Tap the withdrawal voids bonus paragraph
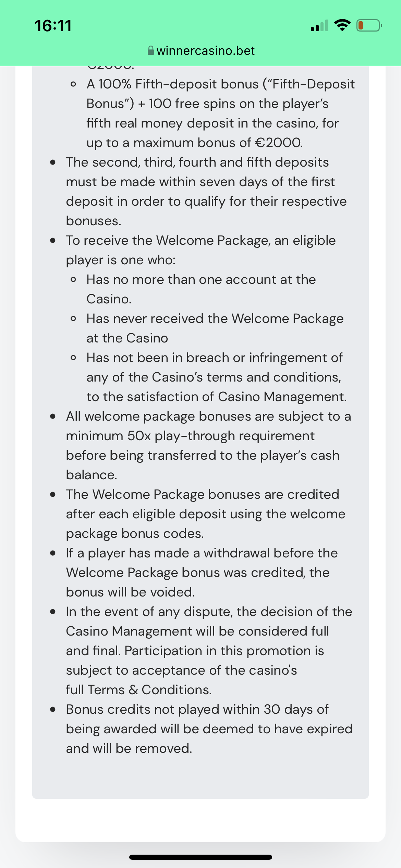Viewport: 401px width, 868px height. (x=202, y=572)
